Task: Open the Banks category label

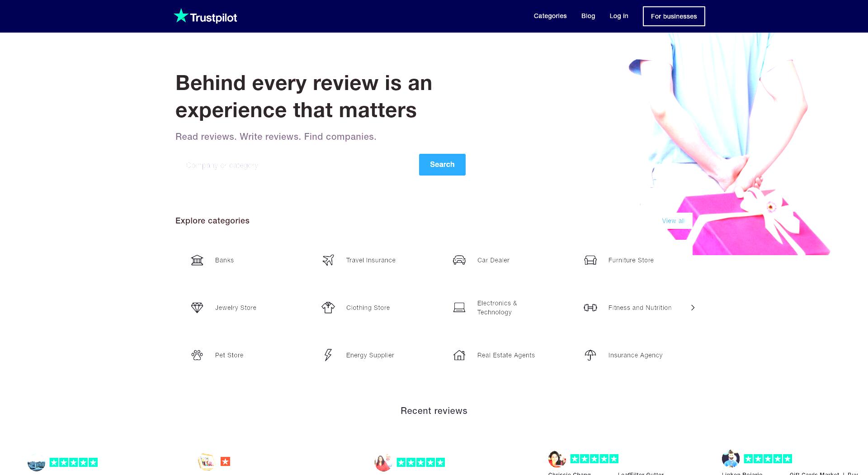Action: click(x=224, y=260)
